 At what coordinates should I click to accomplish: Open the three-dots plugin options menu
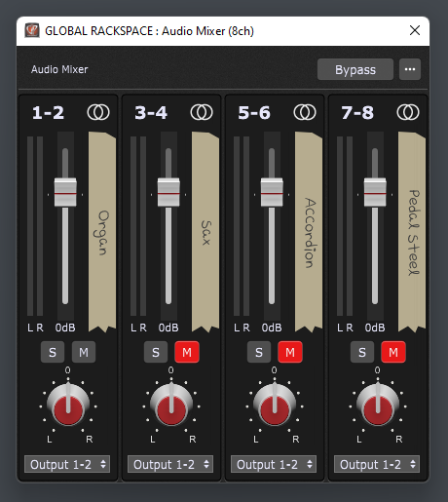pyautogui.click(x=410, y=69)
